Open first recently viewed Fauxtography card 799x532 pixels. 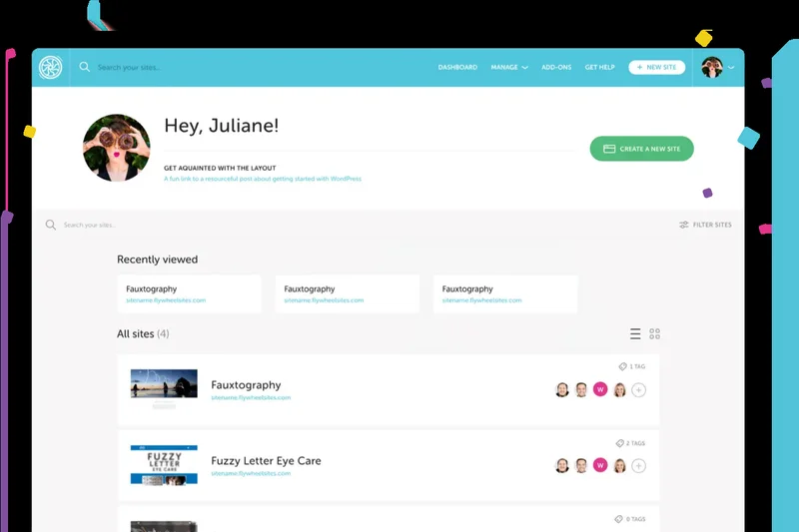[189, 294]
